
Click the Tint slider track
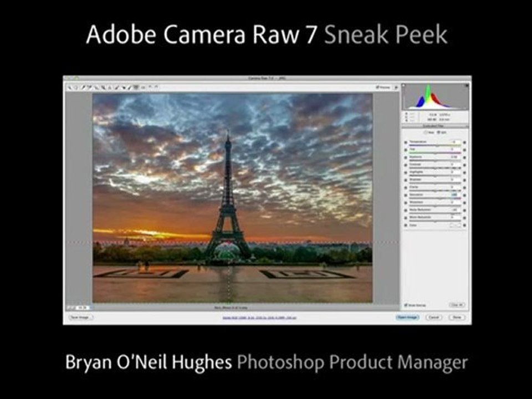pyautogui.click(x=435, y=153)
